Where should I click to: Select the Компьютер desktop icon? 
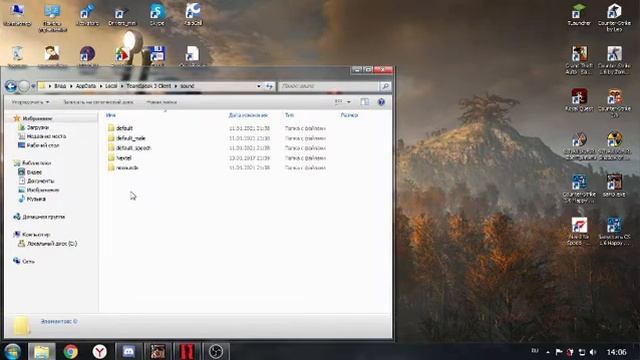17,15
